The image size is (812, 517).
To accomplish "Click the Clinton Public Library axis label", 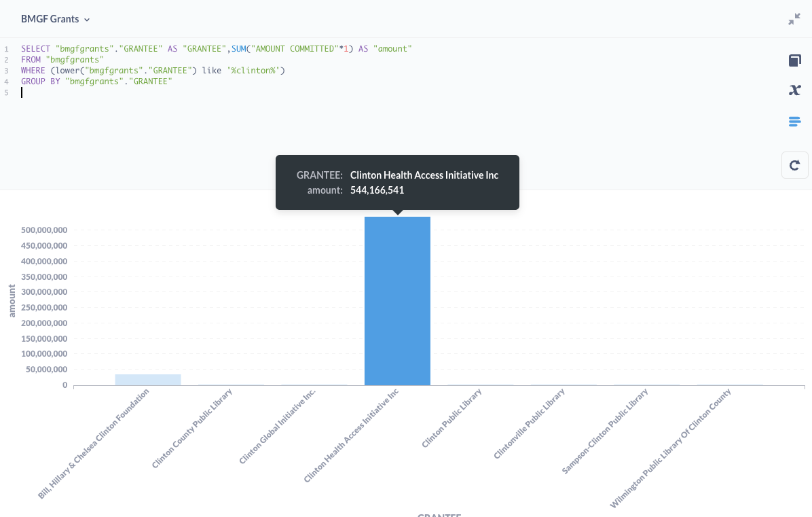I will pyautogui.click(x=451, y=418).
